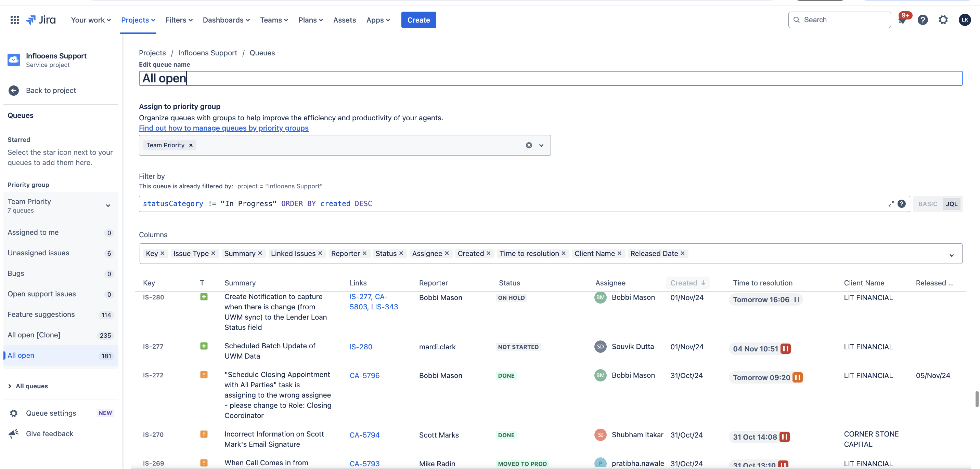
Task: Pause the time to resolution timer on IS-280
Action: pos(798,299)
